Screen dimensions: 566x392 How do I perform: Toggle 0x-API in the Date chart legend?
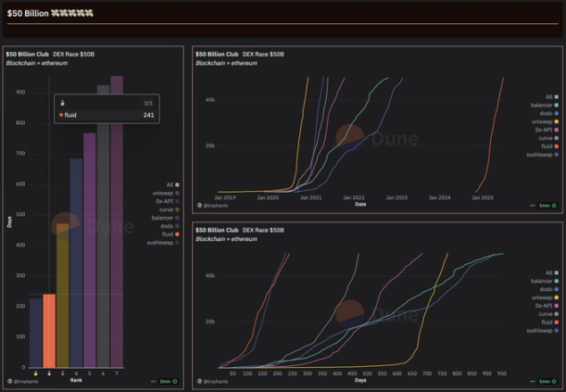pos(547,130)
